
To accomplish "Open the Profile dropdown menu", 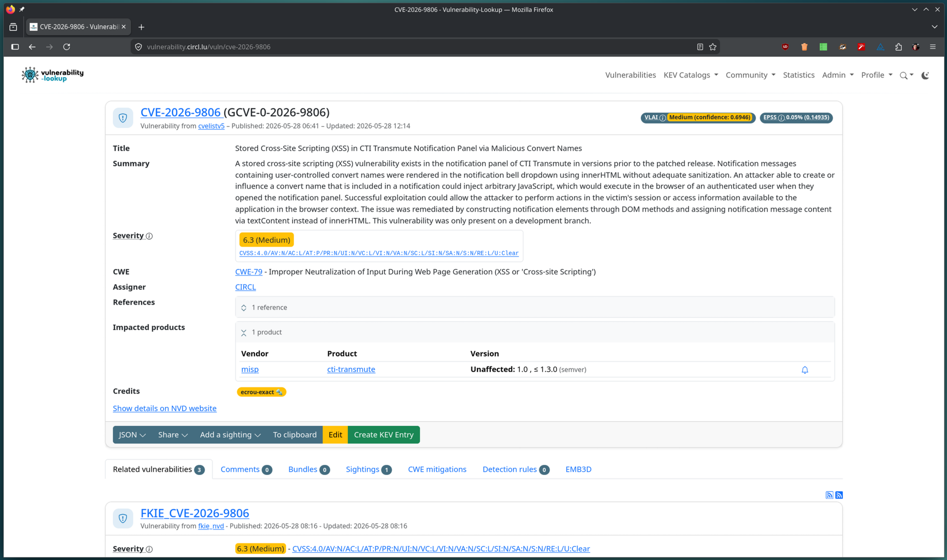I will pos(877,75).
